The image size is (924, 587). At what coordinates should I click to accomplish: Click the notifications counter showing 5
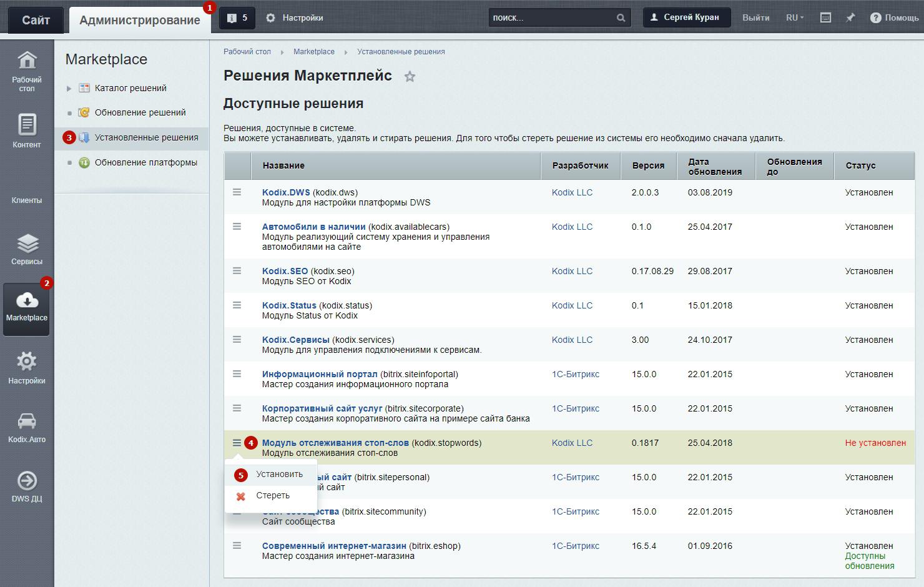pos(237,17)
